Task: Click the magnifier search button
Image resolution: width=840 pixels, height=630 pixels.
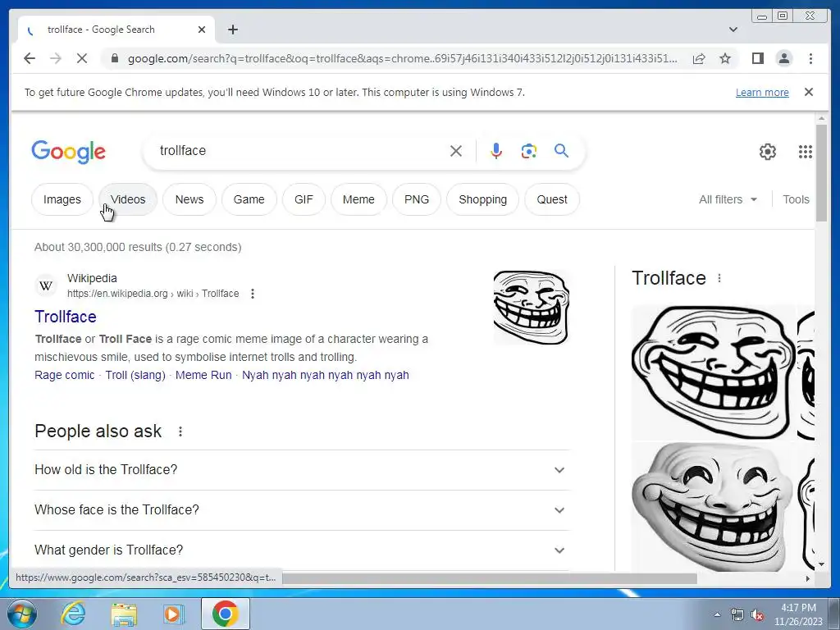Action: (x=561, y=151)
